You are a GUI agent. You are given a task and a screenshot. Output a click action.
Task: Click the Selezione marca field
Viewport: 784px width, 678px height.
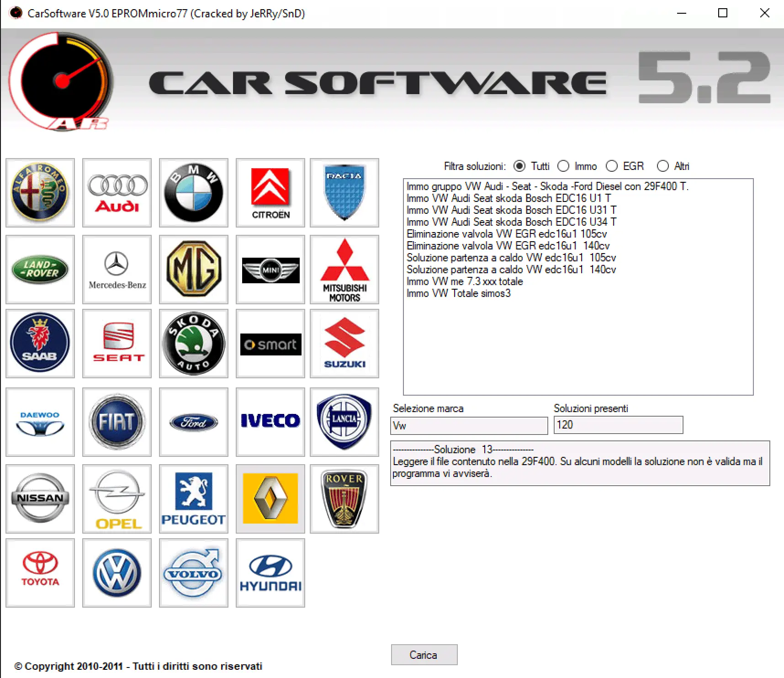[469, 425]
